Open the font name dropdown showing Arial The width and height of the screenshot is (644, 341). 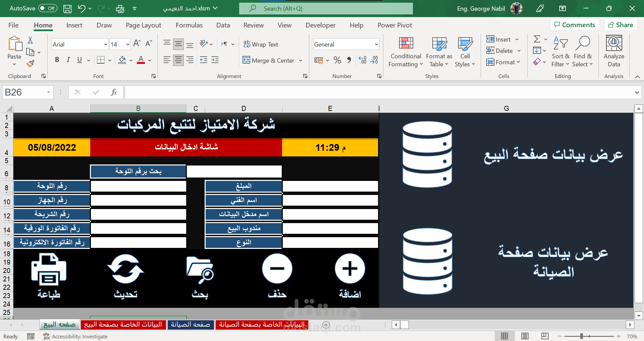(106, 44)
